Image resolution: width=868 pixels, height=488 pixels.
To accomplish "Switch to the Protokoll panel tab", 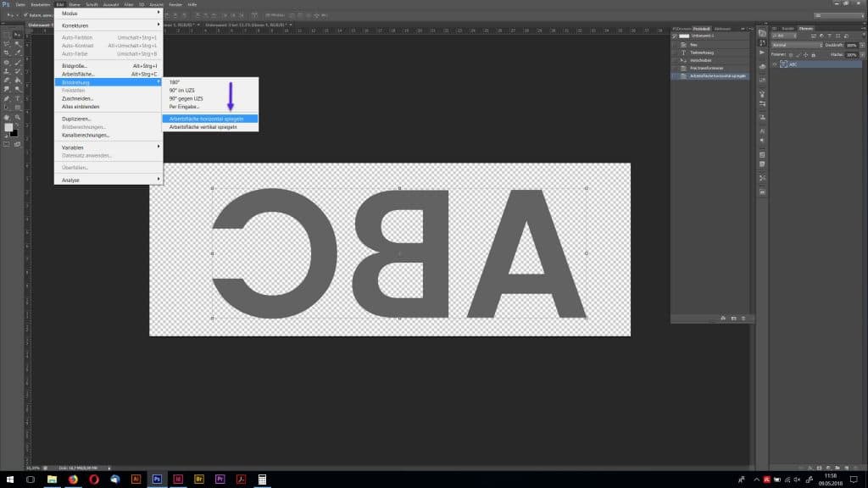I will click(701, 29).
